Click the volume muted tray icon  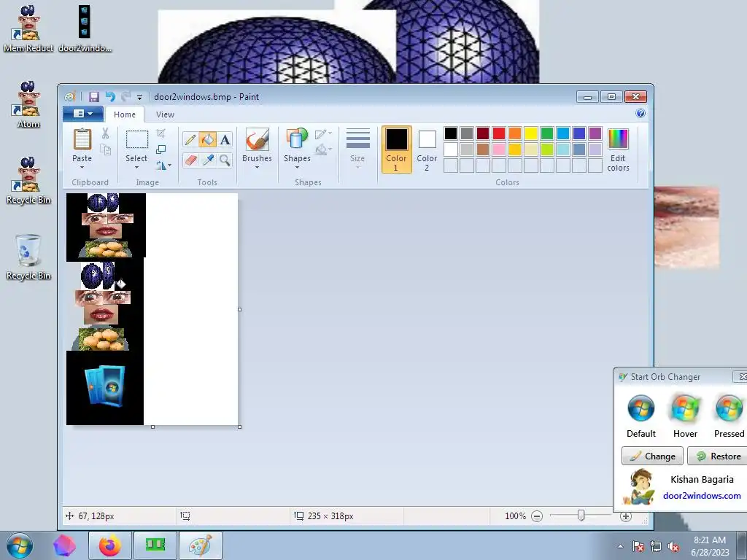click(673, 547)
